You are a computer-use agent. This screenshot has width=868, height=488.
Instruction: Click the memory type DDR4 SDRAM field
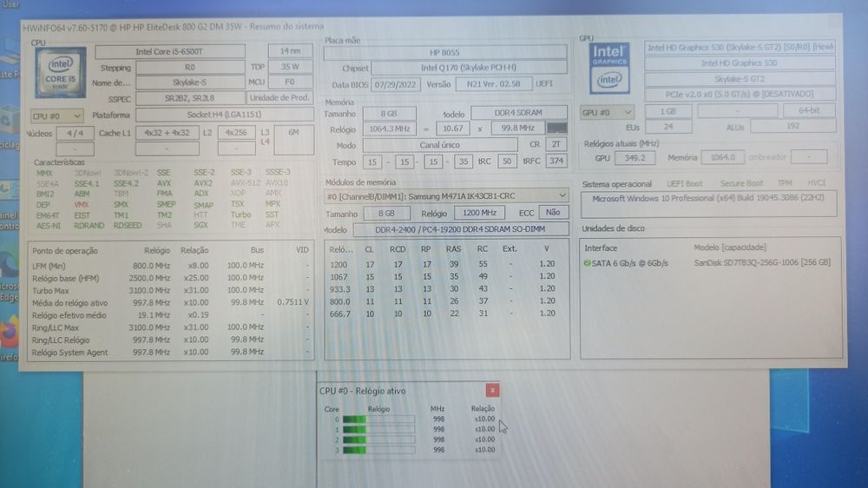(x=519, y=112)
